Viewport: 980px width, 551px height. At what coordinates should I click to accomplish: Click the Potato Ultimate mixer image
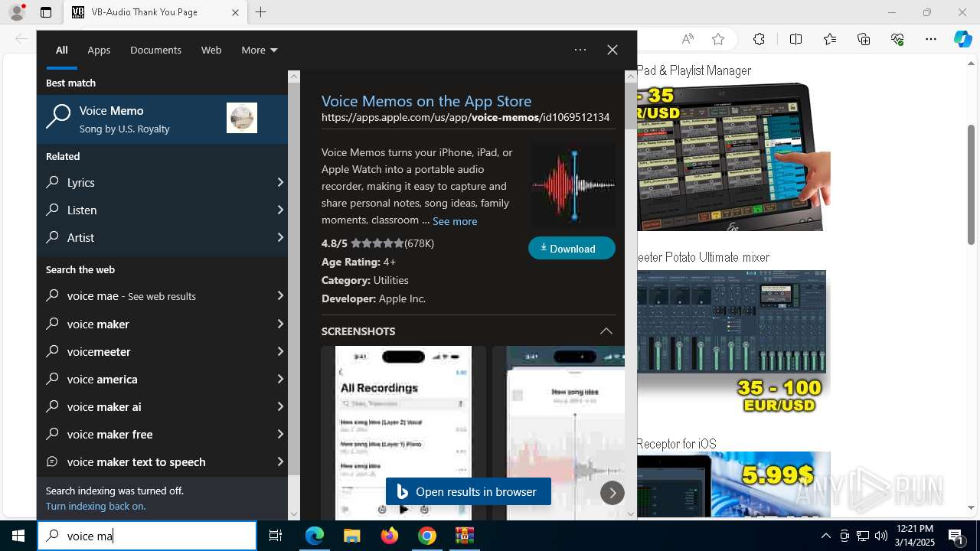(731, 343)
